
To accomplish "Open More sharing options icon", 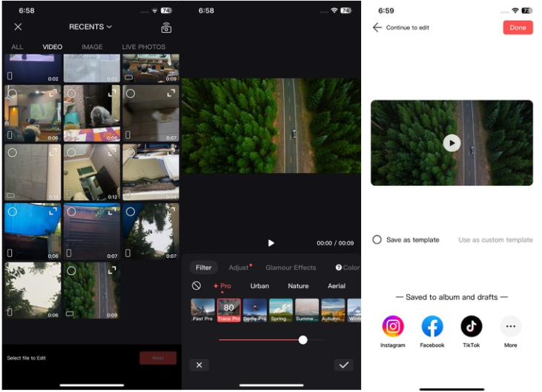I will [510, 326].
